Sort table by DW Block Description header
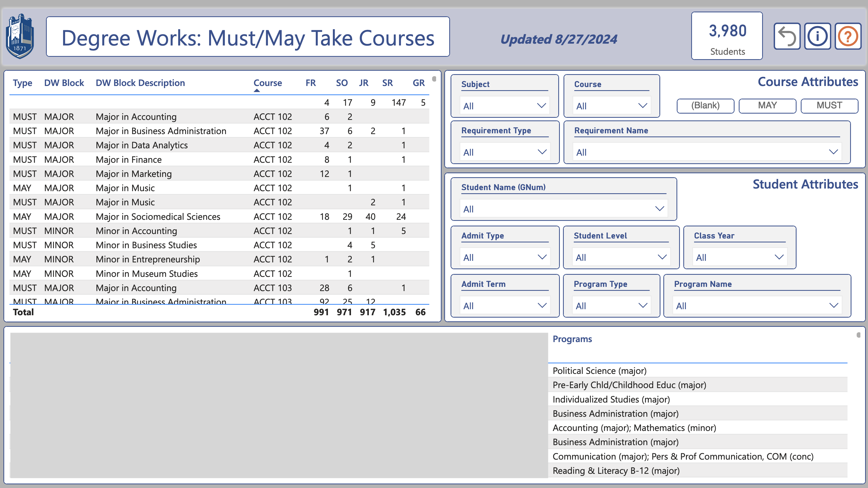The height and width of the screenshot is (488, 868). click(x=140, y=83)
